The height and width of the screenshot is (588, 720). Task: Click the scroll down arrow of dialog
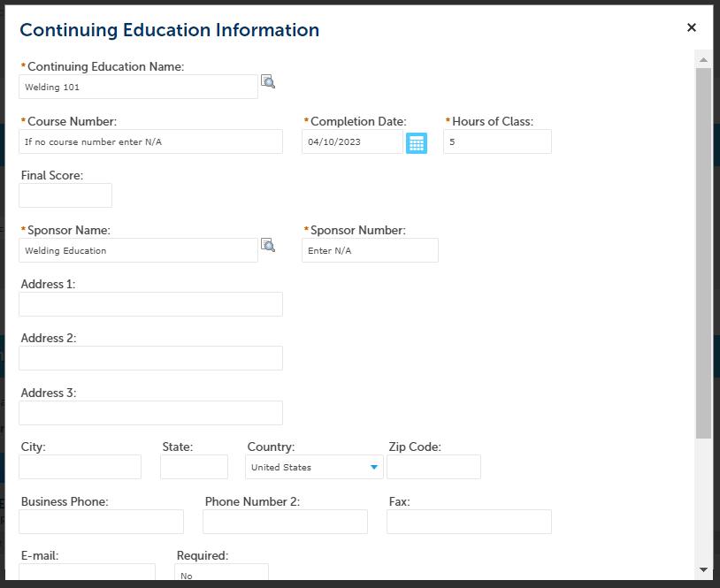tap(703, 570)
